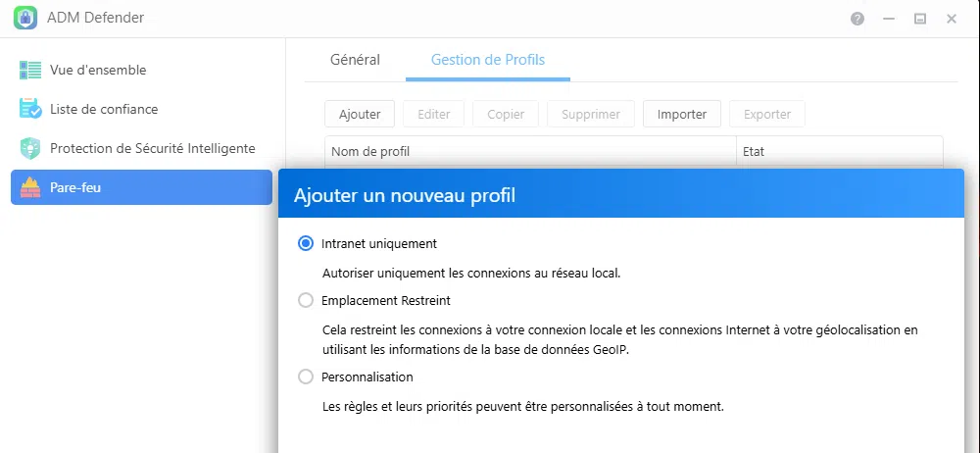Close the ADM Defender window
980x453 pixels.
(x=952, y=19)
